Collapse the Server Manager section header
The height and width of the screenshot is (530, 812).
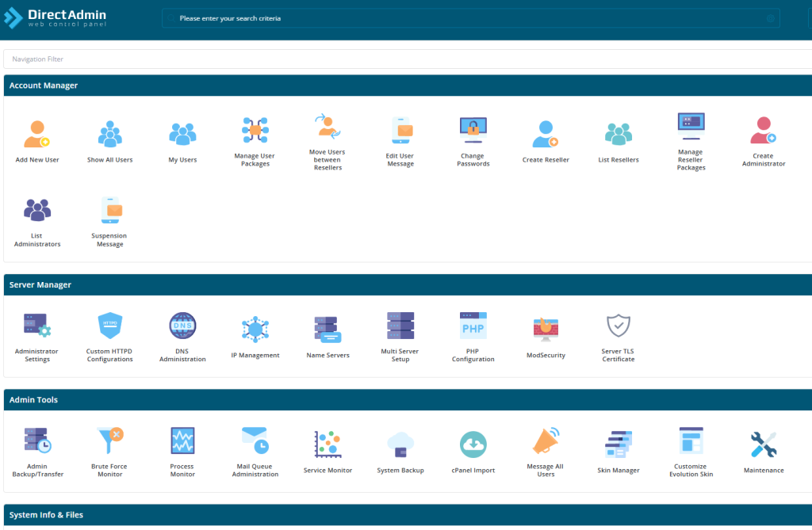click(408, 284)
